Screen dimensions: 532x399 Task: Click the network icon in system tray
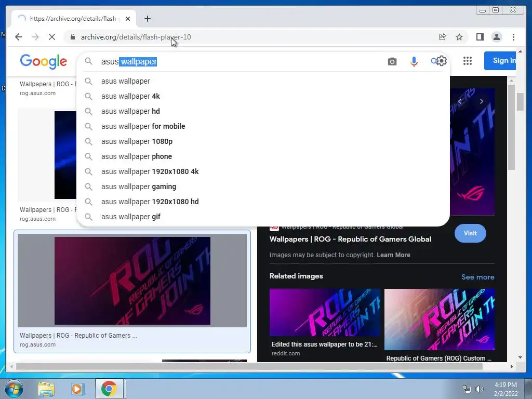(x=467, y=390)
